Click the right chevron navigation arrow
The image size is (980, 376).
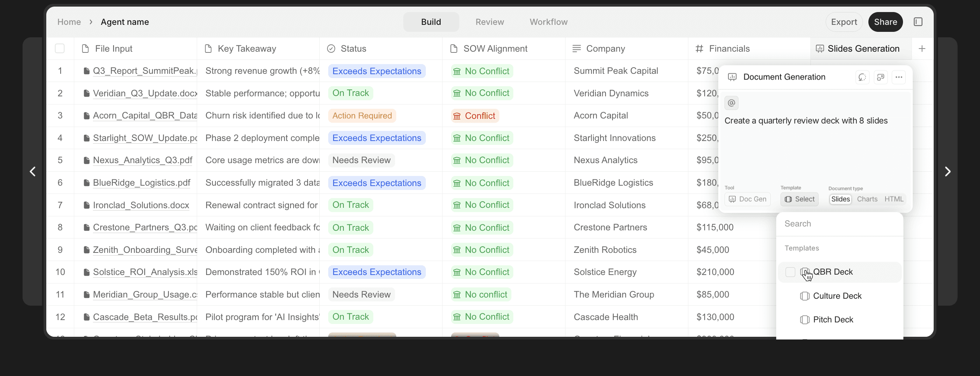[x=947, y=171]
